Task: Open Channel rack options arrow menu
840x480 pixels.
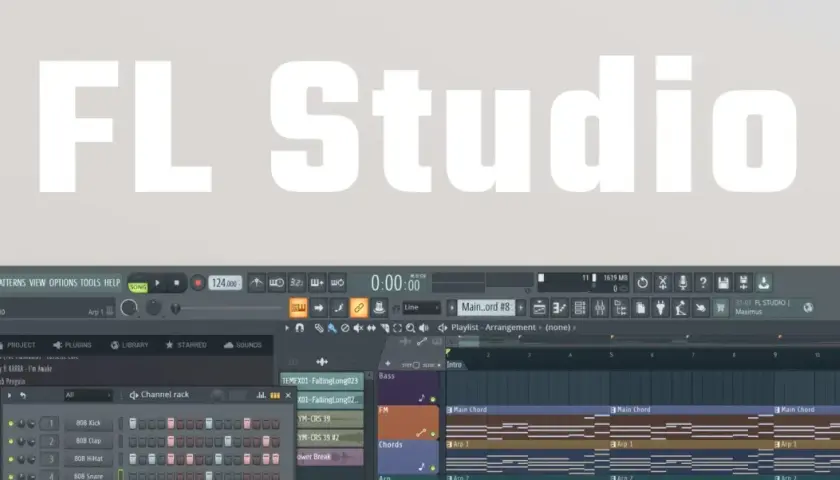Action: click(x=9, y=395)
